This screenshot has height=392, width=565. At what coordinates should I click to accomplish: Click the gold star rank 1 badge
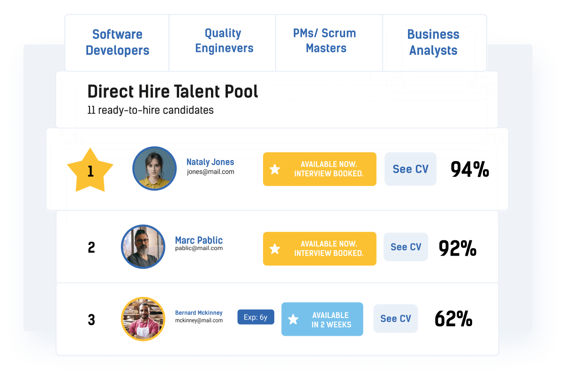90,170
